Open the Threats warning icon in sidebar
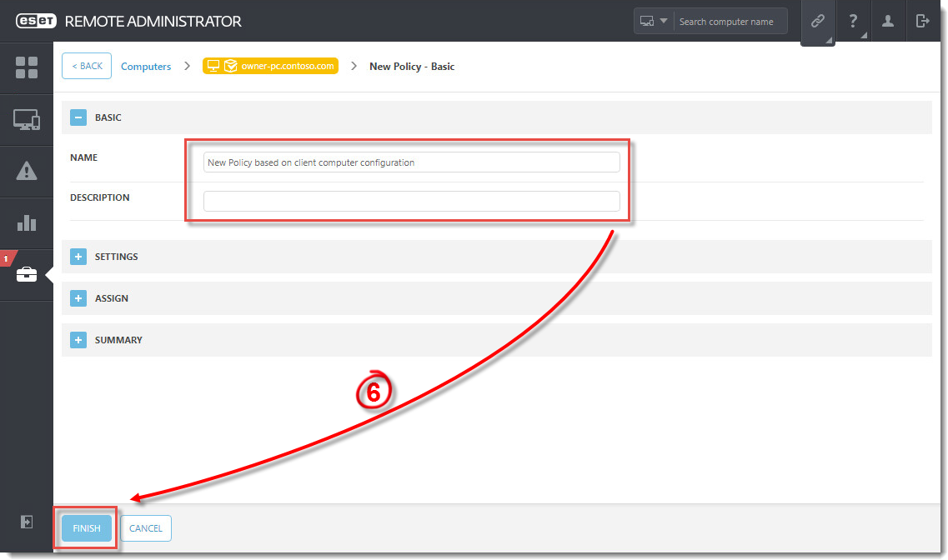The height and width of the screenshot is (560, 948). point(27,172)
